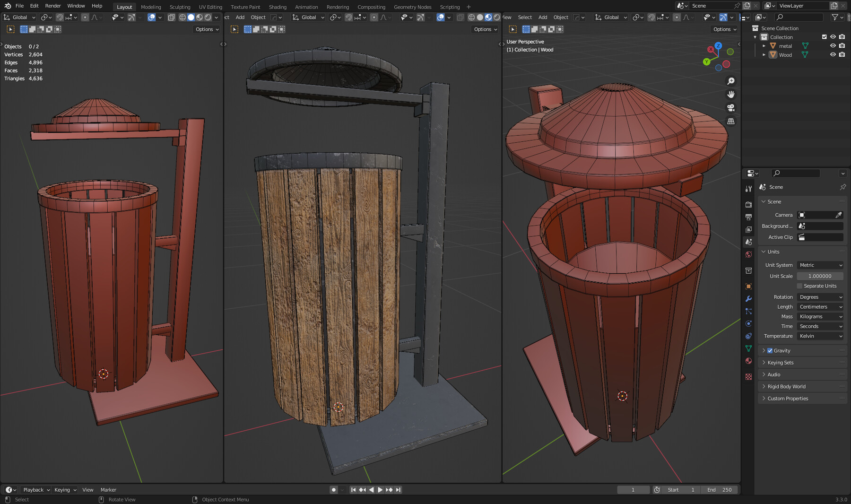Open Modifier Properties with the wrench icon
The width and height of the screenshot is (851, 504).
[x=749, y=298]
